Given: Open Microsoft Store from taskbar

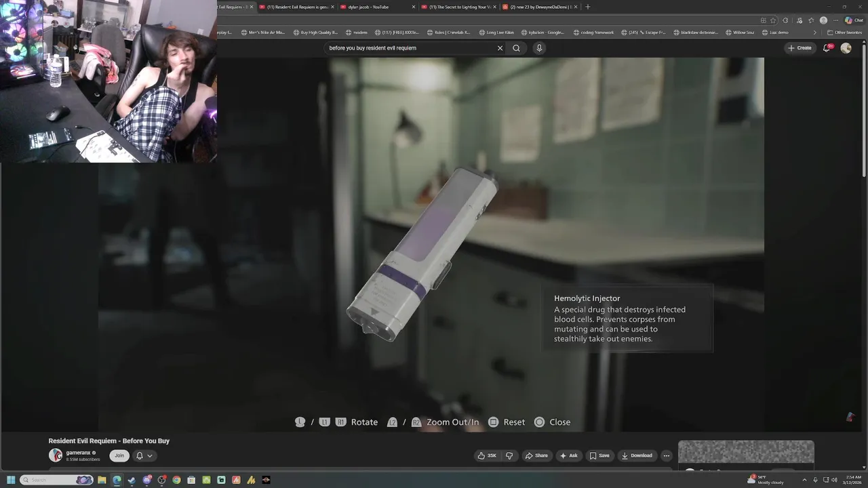Looking at the screenshot, I should click(x=191, y=480).
